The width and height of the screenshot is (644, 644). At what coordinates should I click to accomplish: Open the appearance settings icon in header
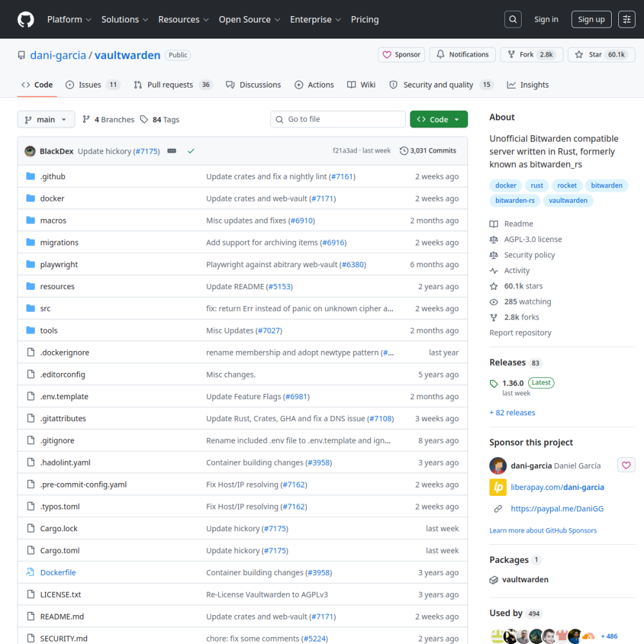click(x=627, y=19)
